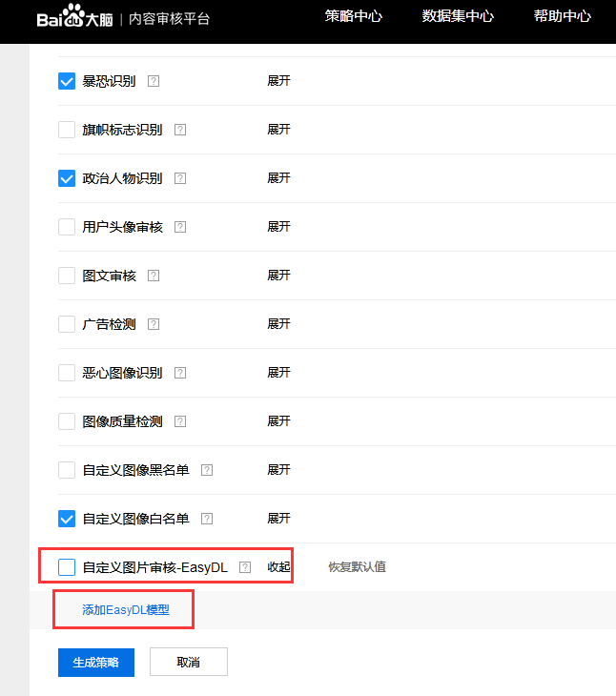Click the 政治人物识别 label text
Image resolution: width=616 pixels, height=696 pixels.
coord(122,178)
